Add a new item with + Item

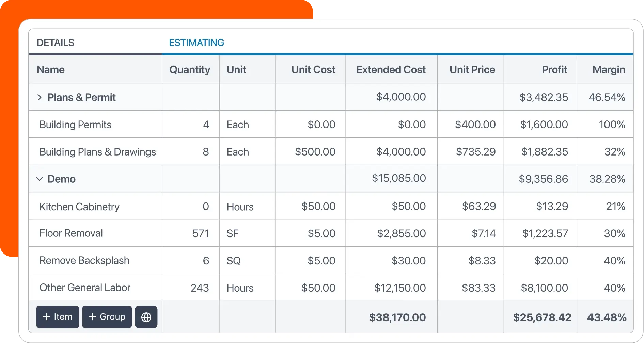pos(58,317)
